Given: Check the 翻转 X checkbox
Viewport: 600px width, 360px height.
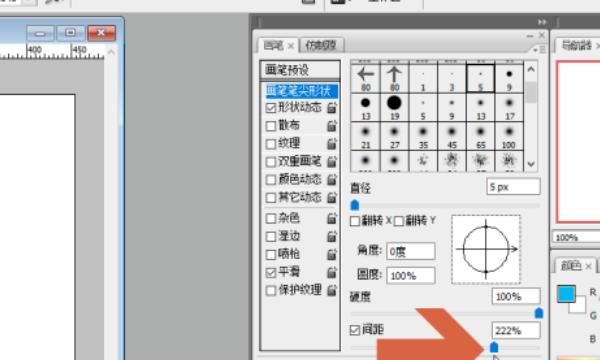Looking at the screenshot, I should click(355, 221).
